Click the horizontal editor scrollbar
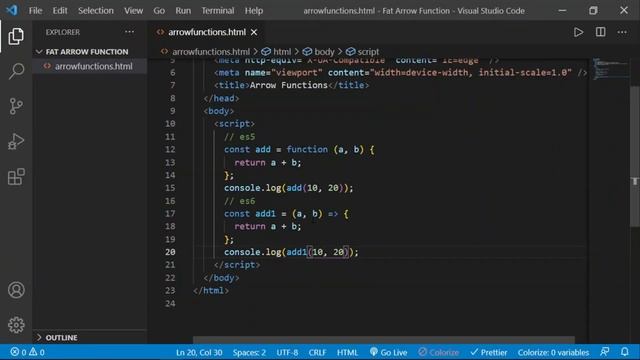640x360 pixels. pyautogui.click(x=384, y=340)
